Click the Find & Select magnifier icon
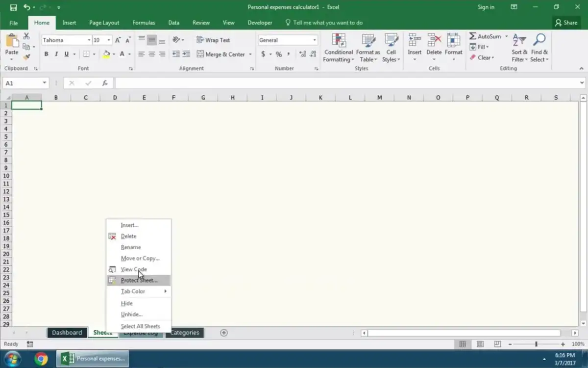Image resolution: width=588 pixels, height=368 pixels. click(x=539, y=40)
